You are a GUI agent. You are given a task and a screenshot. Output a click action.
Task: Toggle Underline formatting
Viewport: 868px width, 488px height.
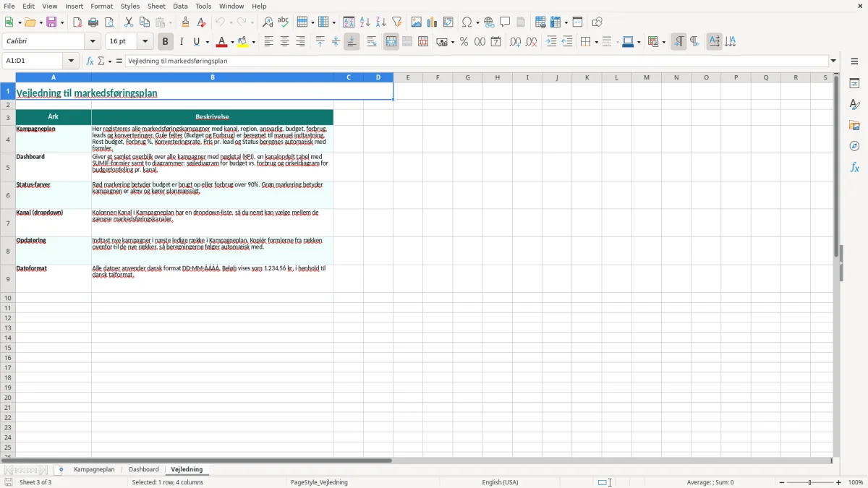pyautogui.click(x=197, y=42)
